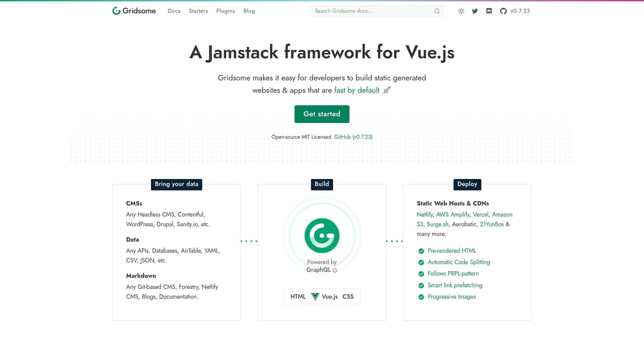Focus the Search Gridsome docs field
Viewport: 644px width, 362px height.
click(x=372, y=11)
